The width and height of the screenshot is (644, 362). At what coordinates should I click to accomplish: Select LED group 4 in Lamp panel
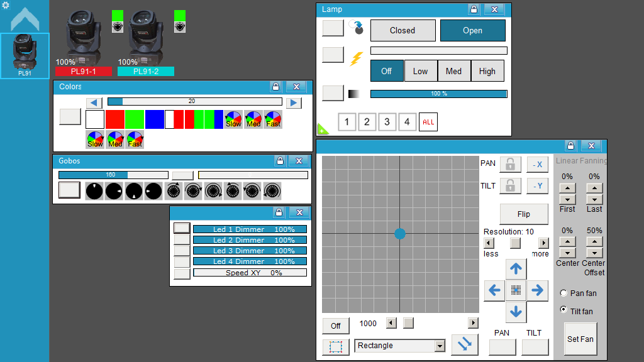[x=407, y=122]
